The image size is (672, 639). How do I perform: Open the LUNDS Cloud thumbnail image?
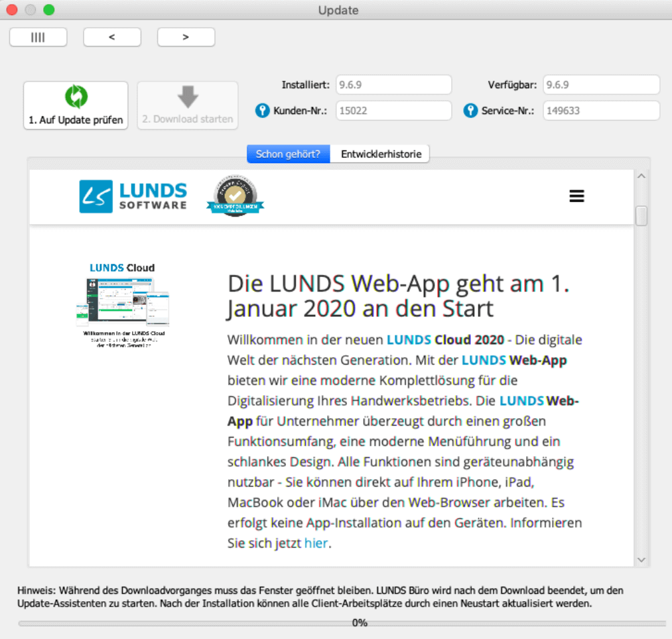pos(123,305)
